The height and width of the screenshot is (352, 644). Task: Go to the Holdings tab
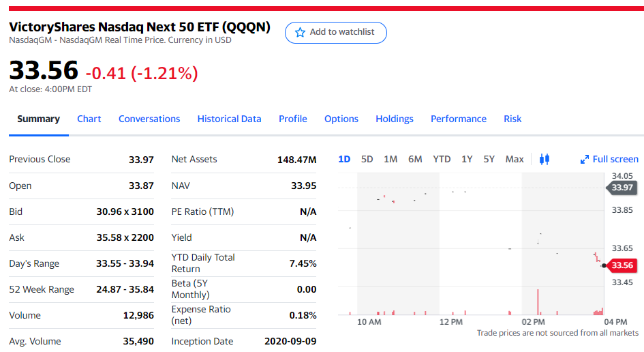click(395, 119)
